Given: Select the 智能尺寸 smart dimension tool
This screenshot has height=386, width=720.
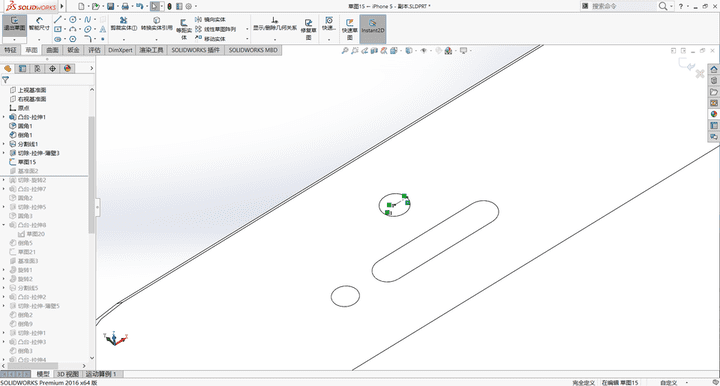Looking at the screenshot, I should [39, 24].
